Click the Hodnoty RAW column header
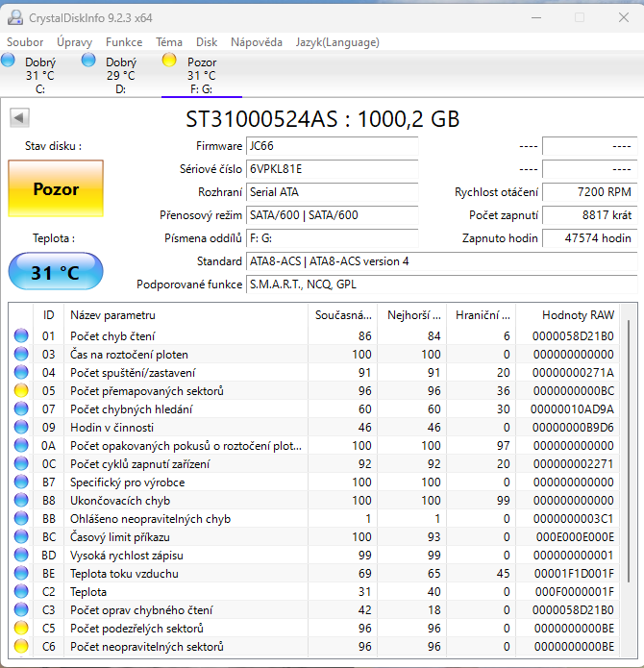The image size is (644, 668). (578, 315)
